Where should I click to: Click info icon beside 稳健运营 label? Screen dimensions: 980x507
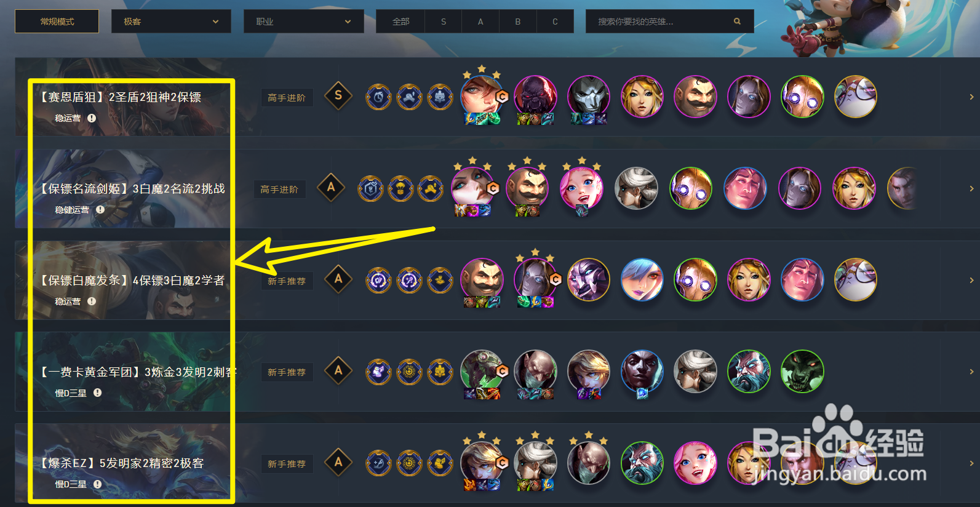coord(100,209)
